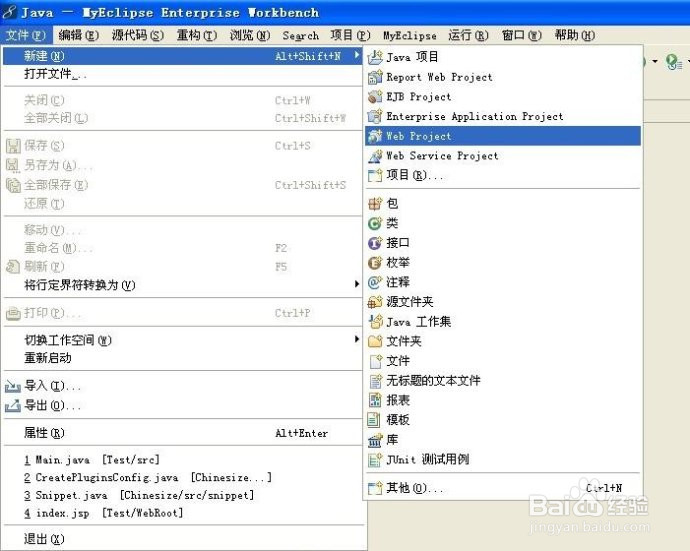Expand the 切换工作空间 submenu arrow
The width and height of the screenshot is (690, 551).
(x=357, y=339)
